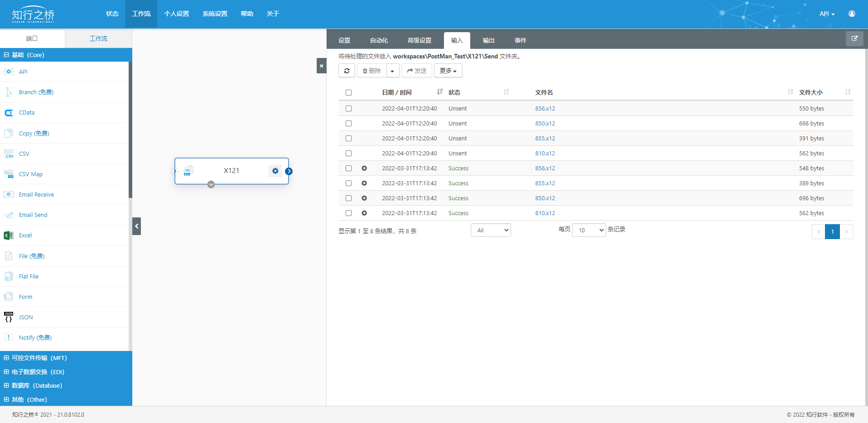Switch to the 工作流 sidebar tab
This screenshot has height=423, width=868.
99,38
